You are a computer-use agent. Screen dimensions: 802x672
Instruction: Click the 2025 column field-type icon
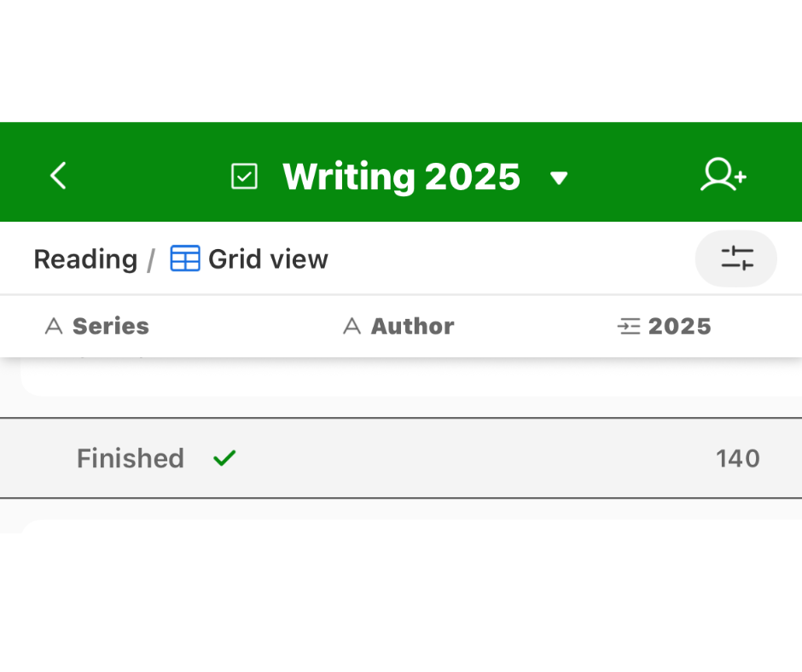pos(629,327)
